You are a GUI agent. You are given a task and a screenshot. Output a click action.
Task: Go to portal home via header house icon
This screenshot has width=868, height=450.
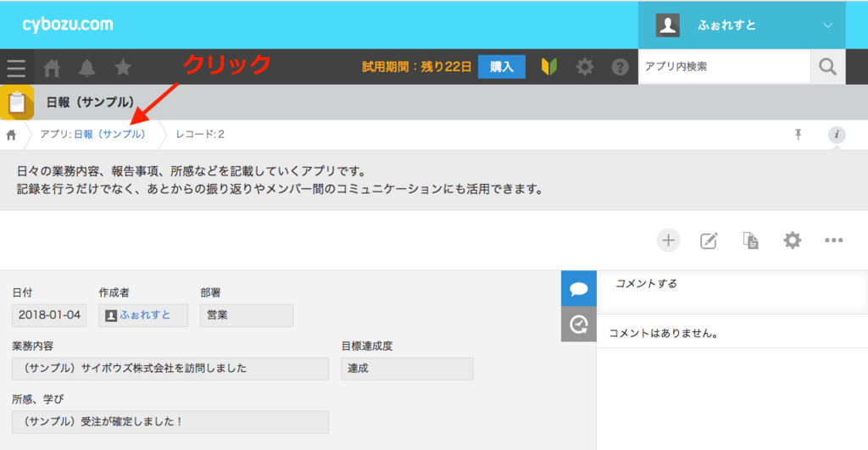pos(52,68)
